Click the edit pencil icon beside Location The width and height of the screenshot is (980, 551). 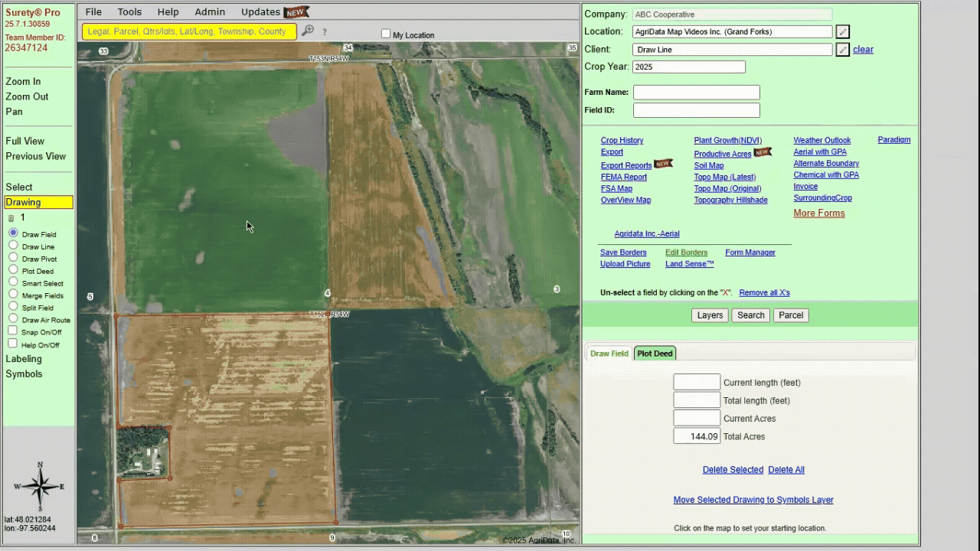click(841, 31)
